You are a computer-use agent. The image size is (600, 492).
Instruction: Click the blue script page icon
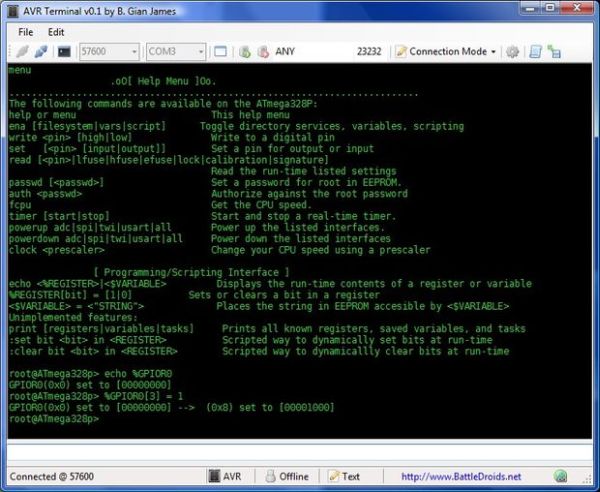coord(535,52)
